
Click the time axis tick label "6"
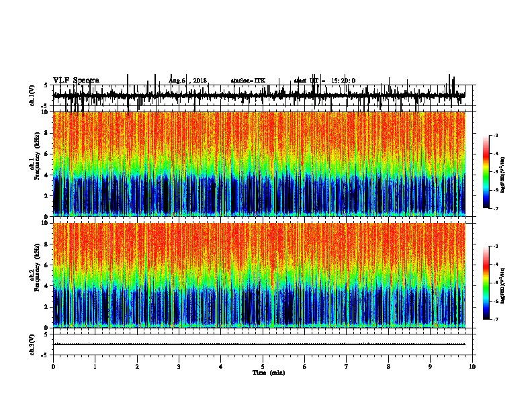(305, 366)
